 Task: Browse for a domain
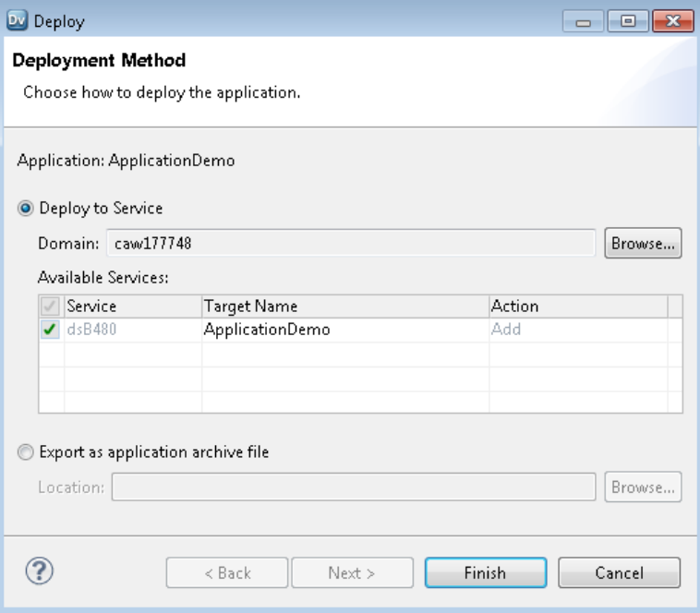point(643,244)
